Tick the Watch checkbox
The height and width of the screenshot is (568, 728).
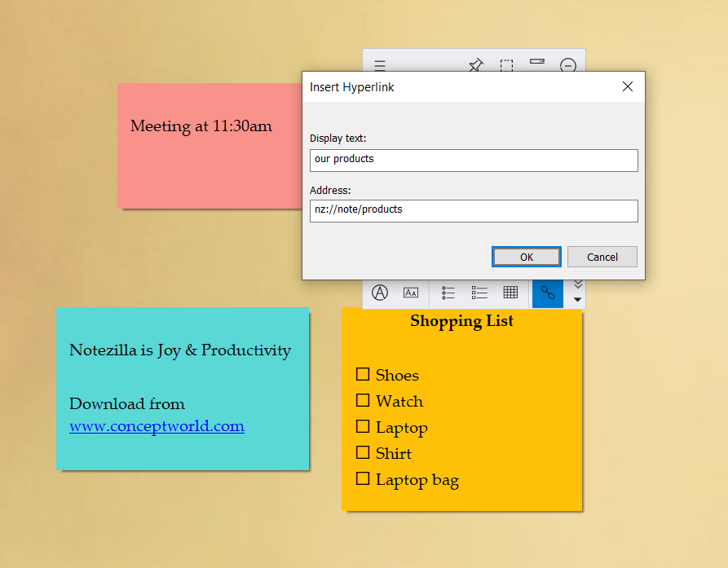coord(362,400)
